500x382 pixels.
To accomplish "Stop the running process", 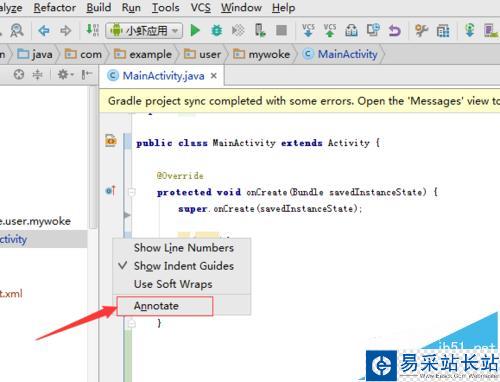I will tap(282, 31).
